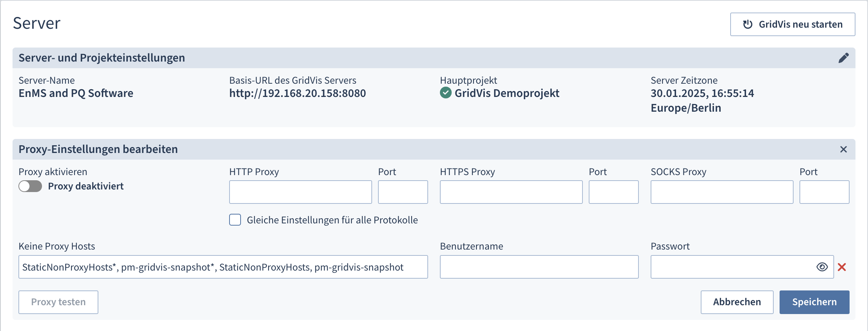
Task: Focus the HTTP Proxy input field
Action: (300, 192)
